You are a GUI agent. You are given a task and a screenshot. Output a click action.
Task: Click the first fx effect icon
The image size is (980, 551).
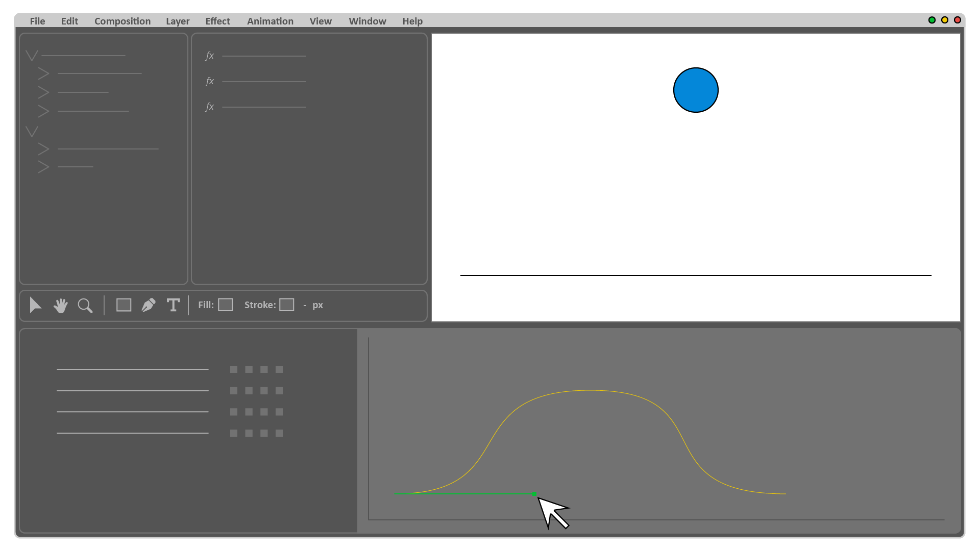[209, 56]
